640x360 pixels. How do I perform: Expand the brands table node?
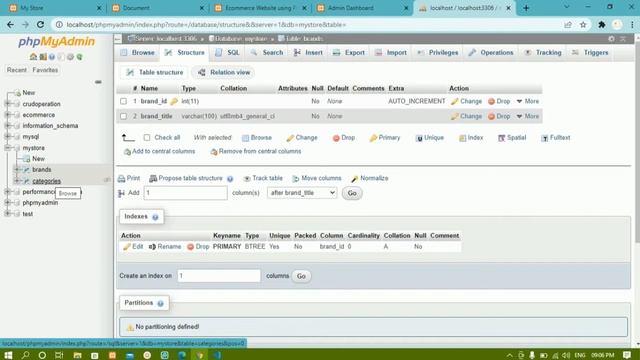pyautogui.click(x=17, y=169)
